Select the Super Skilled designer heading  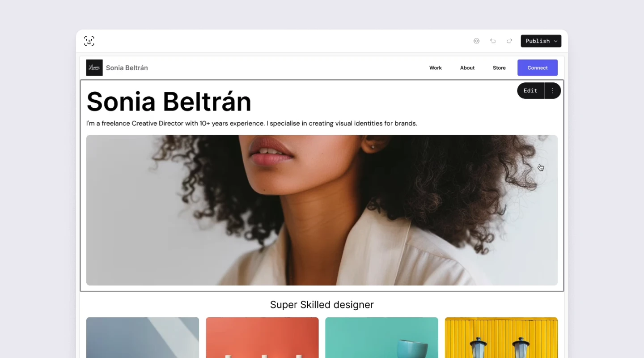(x=322, y=305)
